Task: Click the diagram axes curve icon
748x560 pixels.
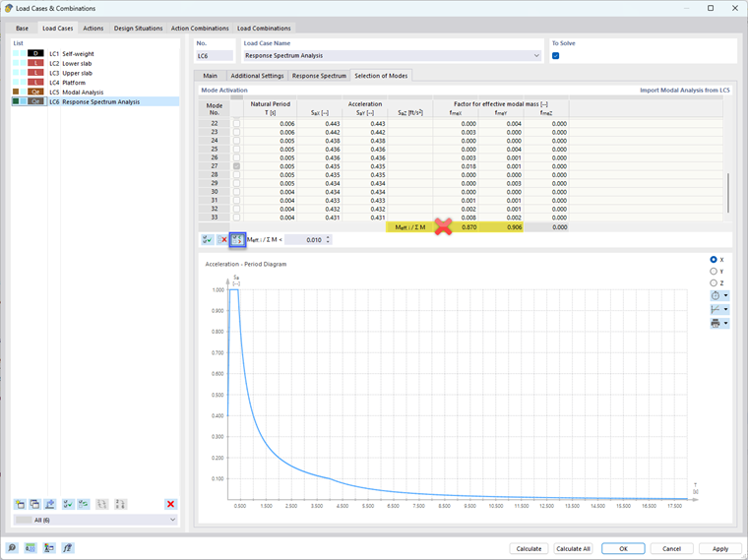Action: point(716,310)
